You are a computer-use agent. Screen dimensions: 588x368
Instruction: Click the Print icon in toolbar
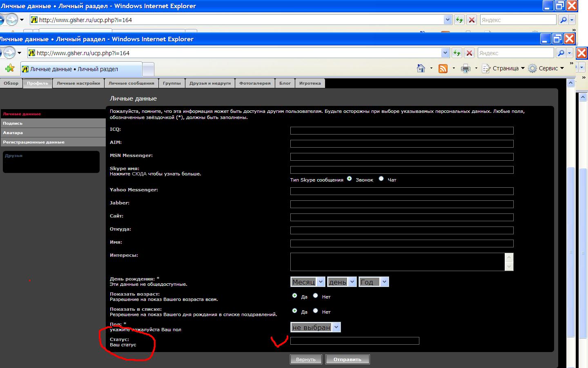pos(465,69)
